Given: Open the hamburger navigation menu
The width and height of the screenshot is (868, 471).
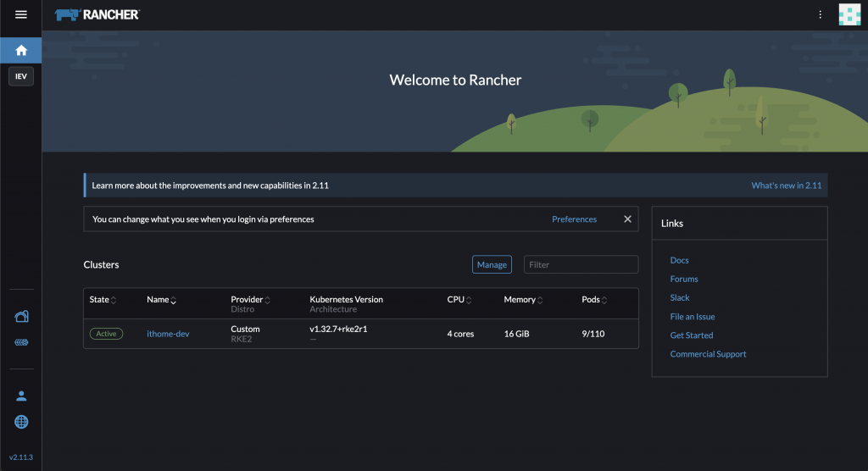Looking at the screenshot, I should 21,14.
